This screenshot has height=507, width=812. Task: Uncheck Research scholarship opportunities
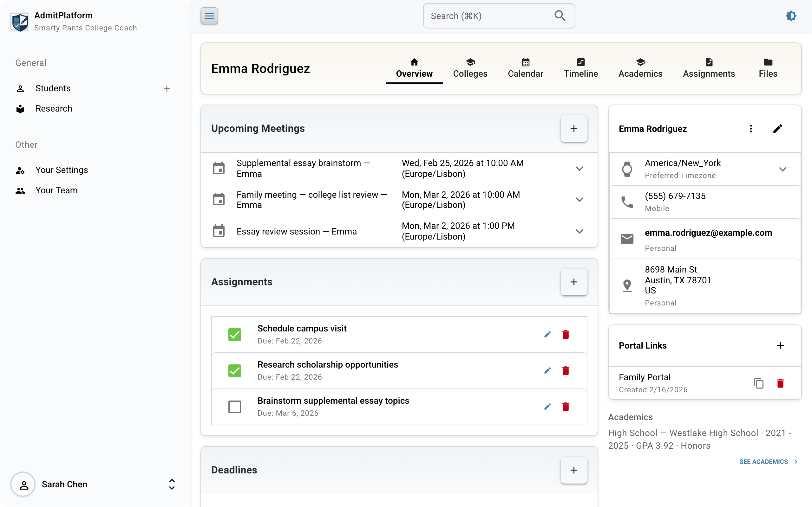[234, 370]
